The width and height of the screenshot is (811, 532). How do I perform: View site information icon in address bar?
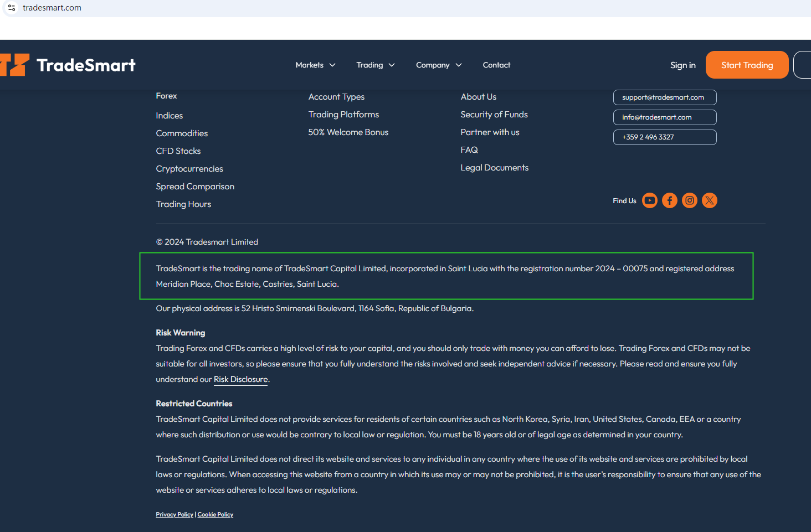[12, 8]
